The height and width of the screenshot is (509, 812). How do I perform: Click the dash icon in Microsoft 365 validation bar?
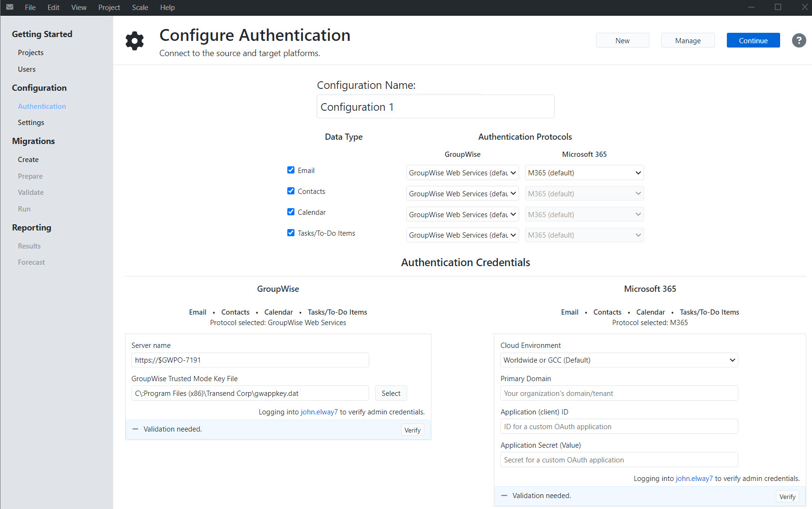pyautogui.click(x=504, y=496)
